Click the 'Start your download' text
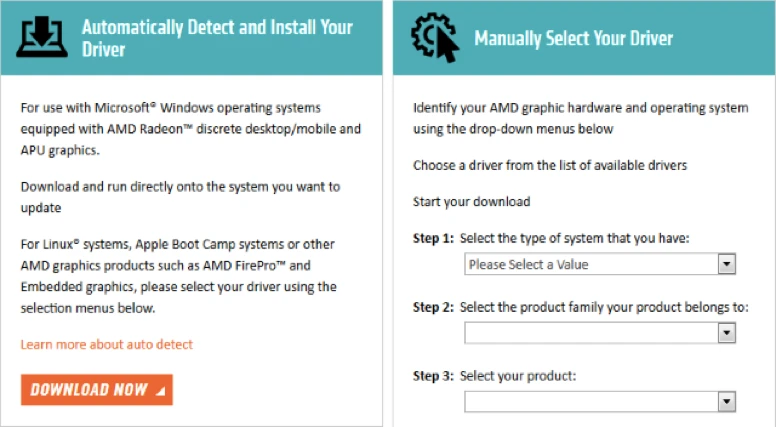This screenshot has width=776, height=427. (x=471, y=201)
